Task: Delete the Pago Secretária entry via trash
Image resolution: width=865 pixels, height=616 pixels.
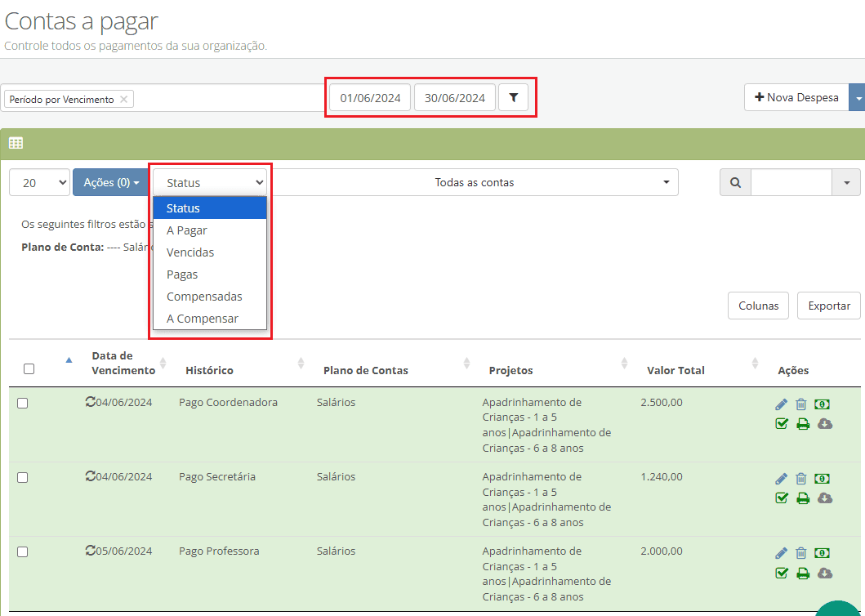Action: (801, 479)
